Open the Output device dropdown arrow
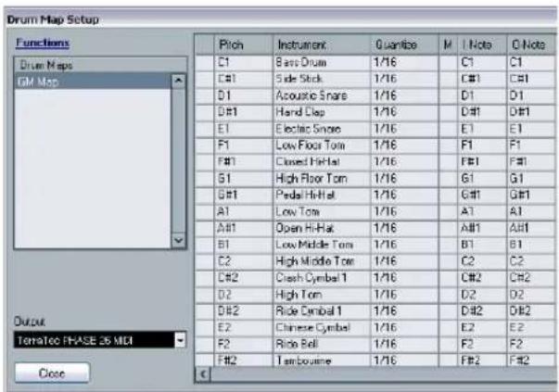This screenshot has height=392, width=559. tap(181, 340)
